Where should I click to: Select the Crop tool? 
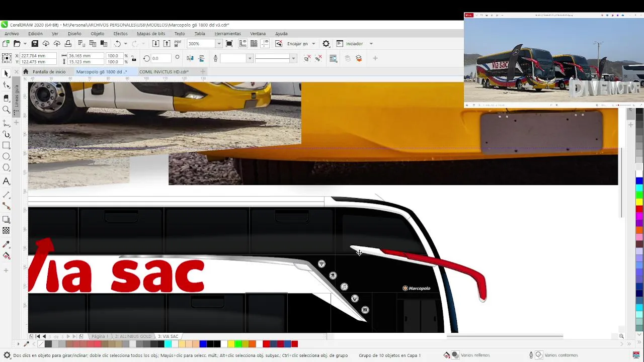coord(6,98)
